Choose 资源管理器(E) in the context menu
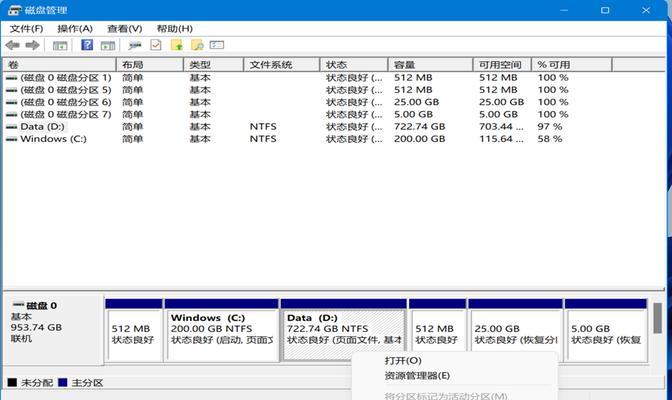 click(417, 376)
